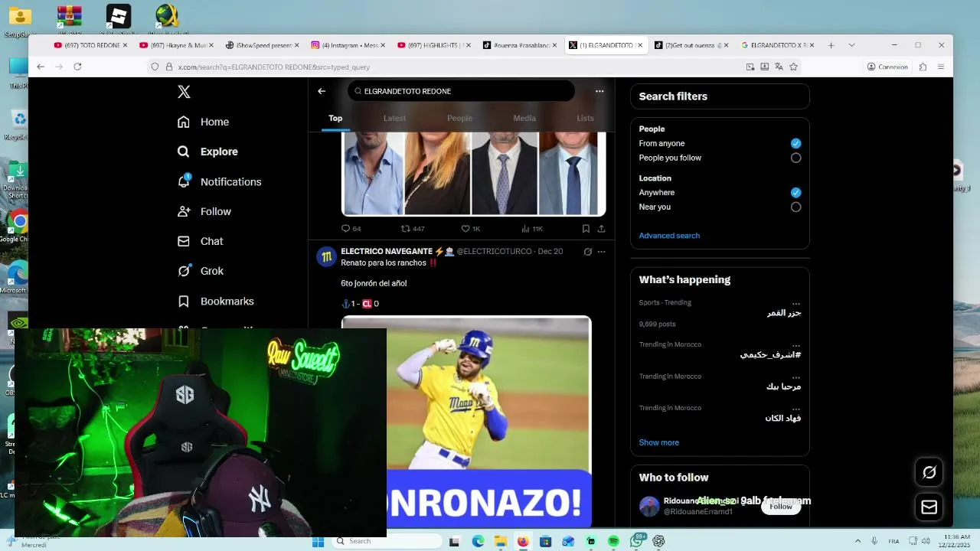The image size is (980, 551).
Task: Click Connexion sign-in button
Action: coord(887,67)
